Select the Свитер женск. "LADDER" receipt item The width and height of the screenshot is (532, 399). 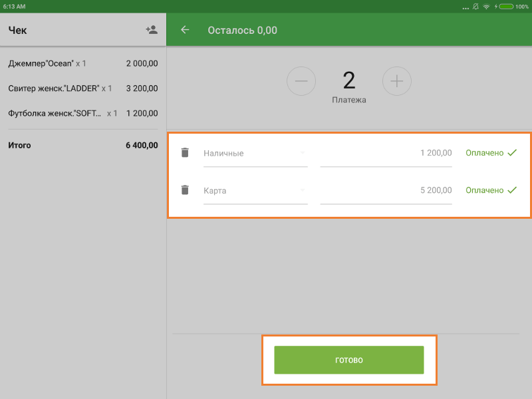coord(82,88)
